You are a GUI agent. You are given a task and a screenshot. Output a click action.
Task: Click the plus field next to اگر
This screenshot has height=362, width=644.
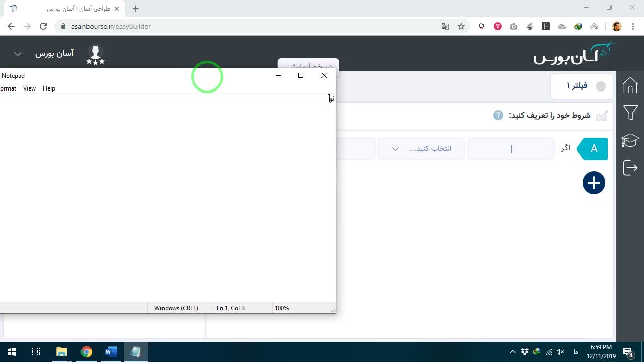511,149
